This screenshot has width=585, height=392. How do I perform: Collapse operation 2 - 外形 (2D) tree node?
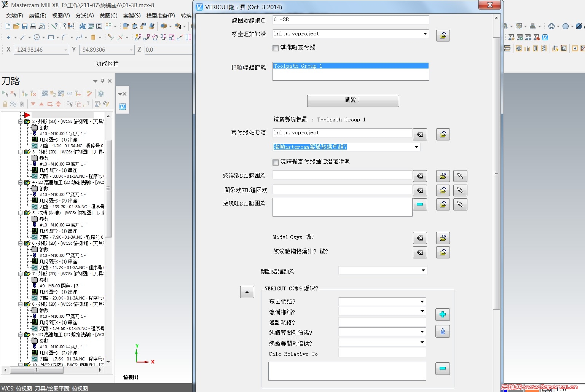click(21, 121)
